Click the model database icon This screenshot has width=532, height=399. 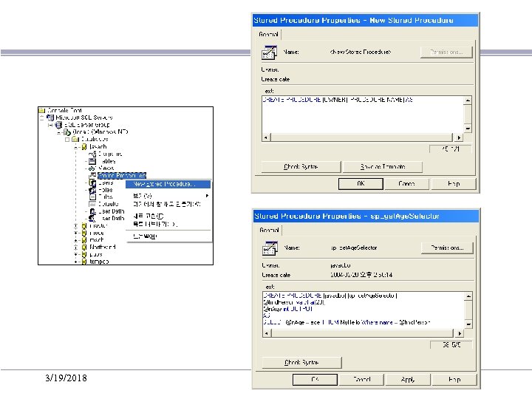[x=84, y=233]
